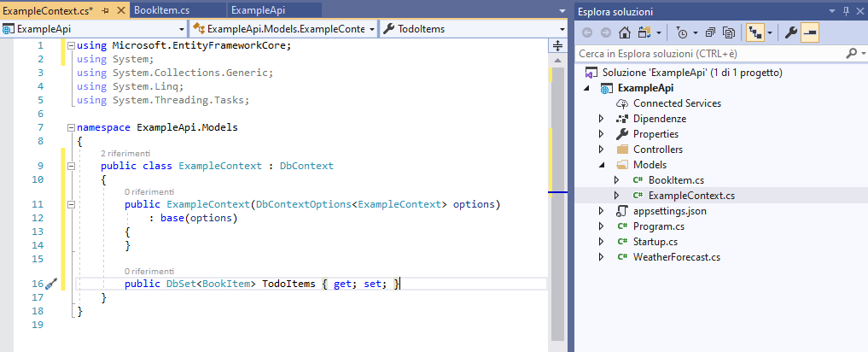This screenshot has width=868, height=352.
Task: Select Startup.cs in the tree
Action: click(x=655, y=242)
